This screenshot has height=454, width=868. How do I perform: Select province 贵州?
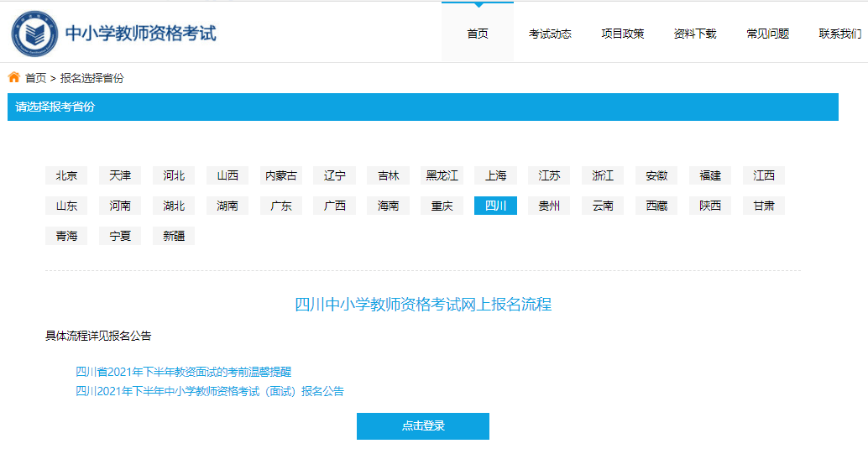(550, 206)
